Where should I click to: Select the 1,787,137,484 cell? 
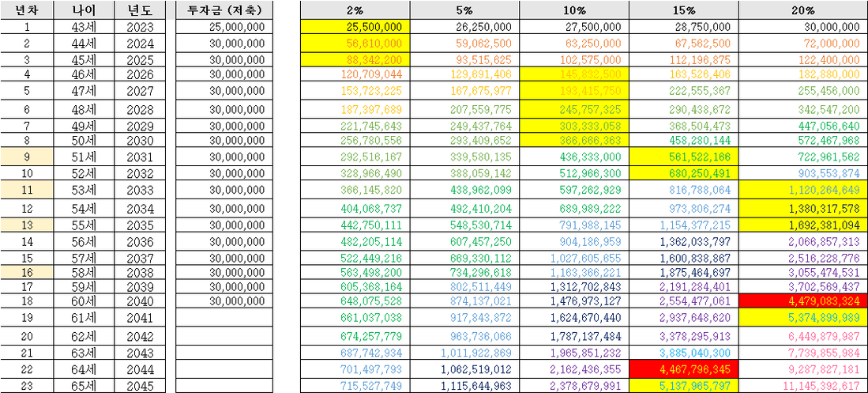click(575, 336)
